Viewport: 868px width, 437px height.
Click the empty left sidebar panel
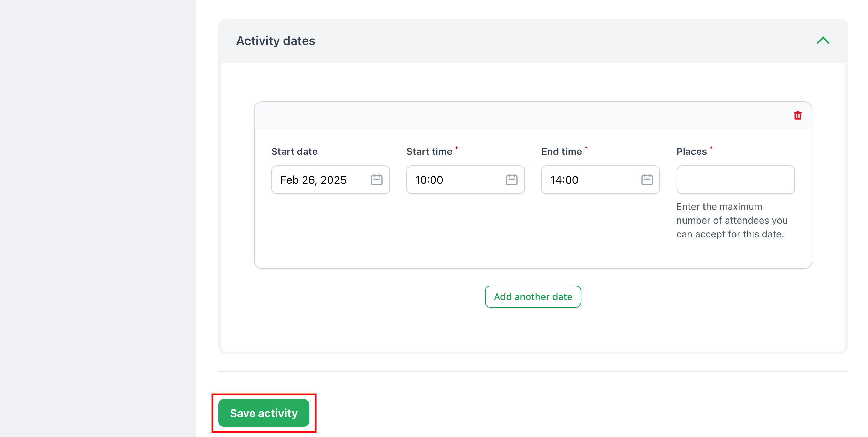(98, 218)
